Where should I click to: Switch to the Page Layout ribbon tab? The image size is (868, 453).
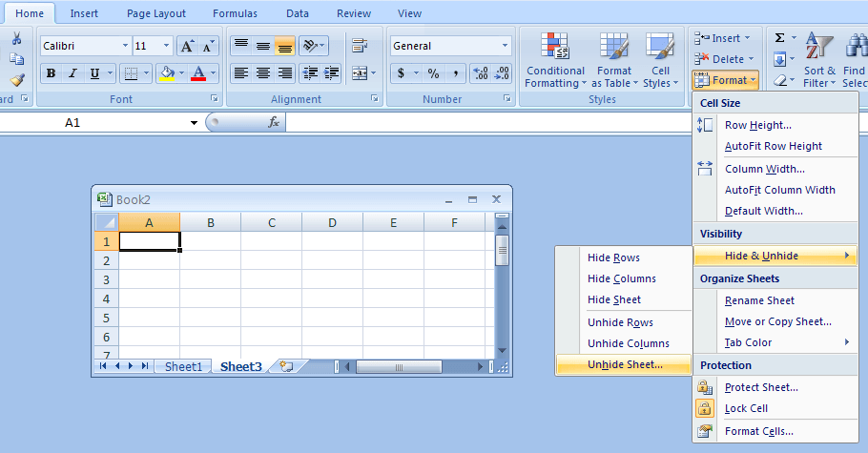pos(157,13)
